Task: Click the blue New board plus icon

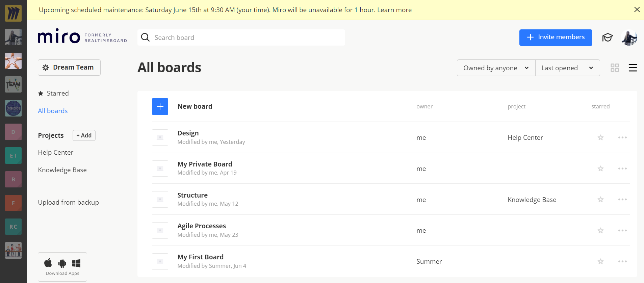Action: click(x=160, y=107)
